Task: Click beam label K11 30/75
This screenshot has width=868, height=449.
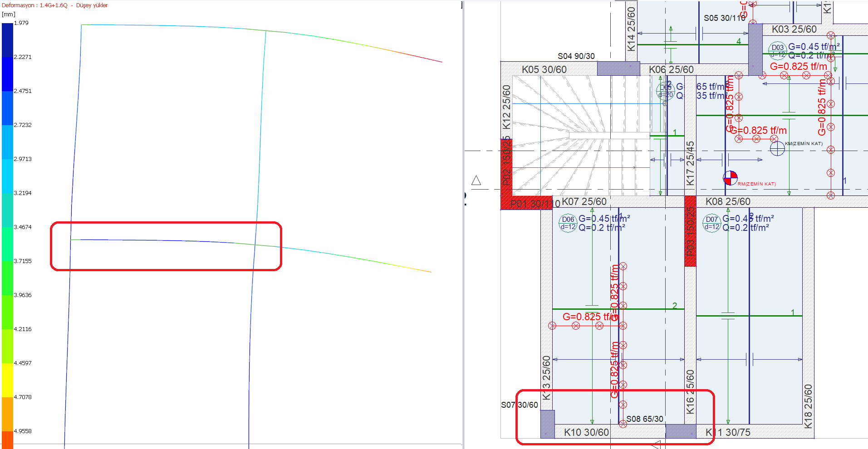Action: [728, 432]
